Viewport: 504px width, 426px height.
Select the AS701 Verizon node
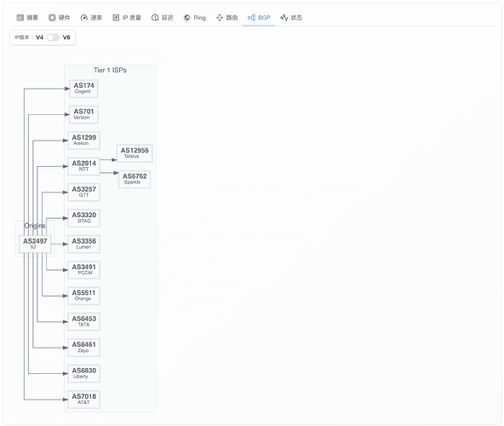pos(83,114)
